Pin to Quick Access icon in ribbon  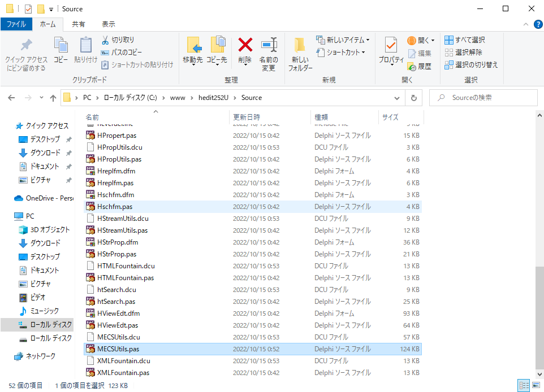pos(26,54)
